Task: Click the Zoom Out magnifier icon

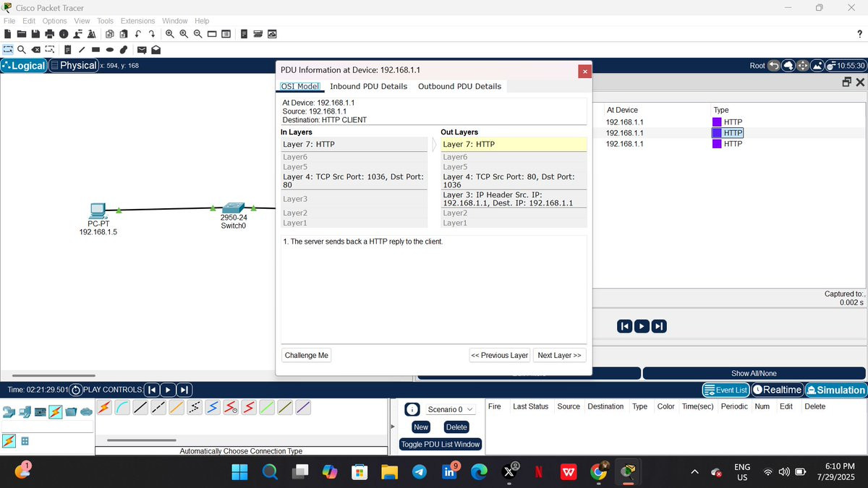Action: [197, 34]
